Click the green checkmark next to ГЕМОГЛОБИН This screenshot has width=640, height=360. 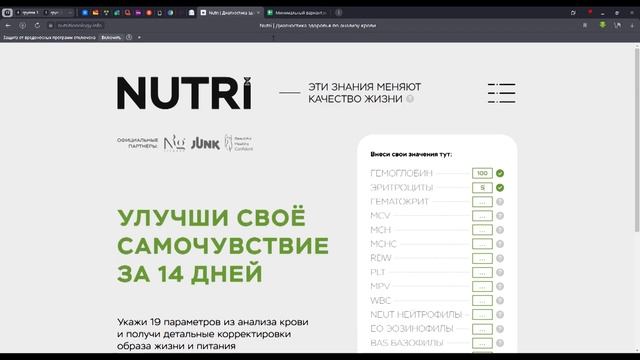tap(500, 173)
